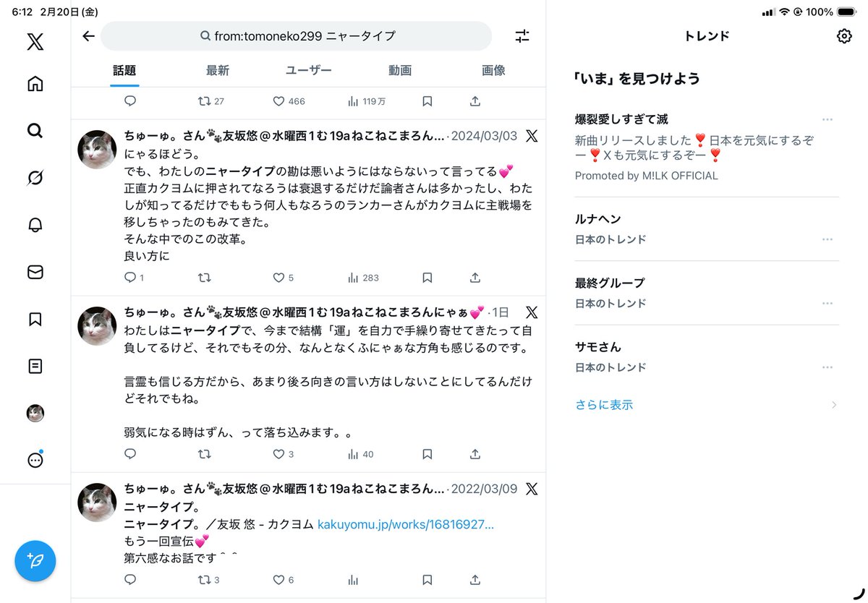Viewport: 868px width, 603px height.
Task: Open more menu for ルナヘン trend
Action: (827, 239)
